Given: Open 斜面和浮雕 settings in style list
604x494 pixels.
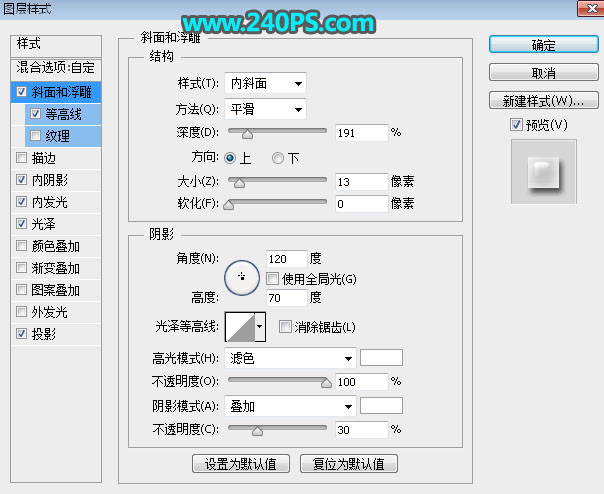Looking at the screenshot, I should click(62, 92).
